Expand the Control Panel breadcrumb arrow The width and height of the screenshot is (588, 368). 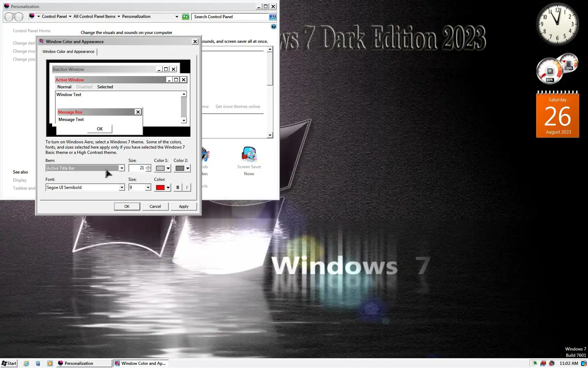tap(70, 16)
